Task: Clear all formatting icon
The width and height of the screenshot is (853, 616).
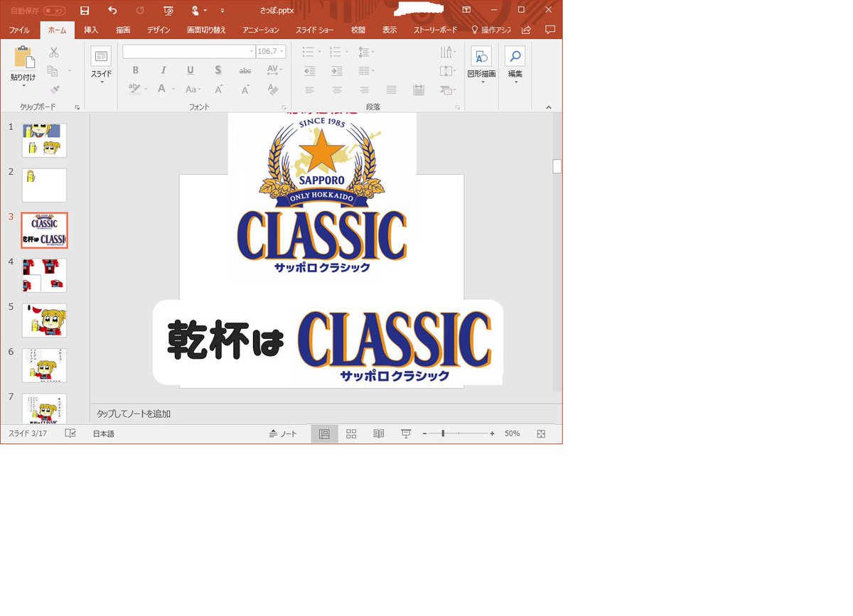Action: 272,89
